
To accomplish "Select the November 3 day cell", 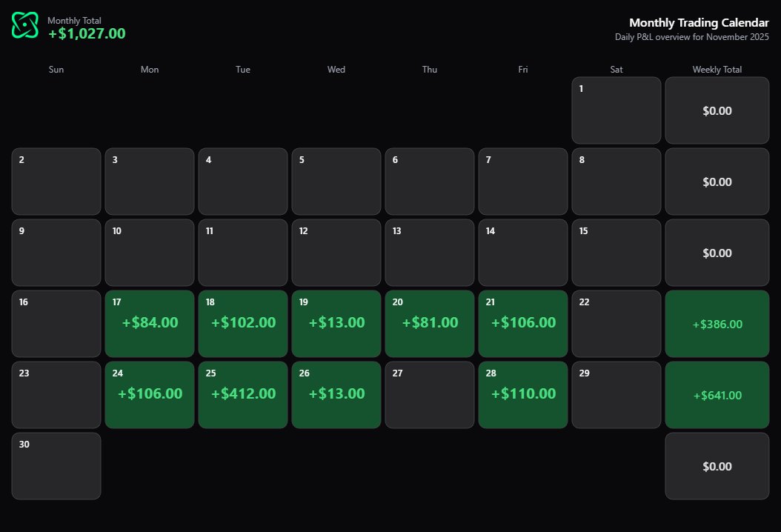I will 150,182.
